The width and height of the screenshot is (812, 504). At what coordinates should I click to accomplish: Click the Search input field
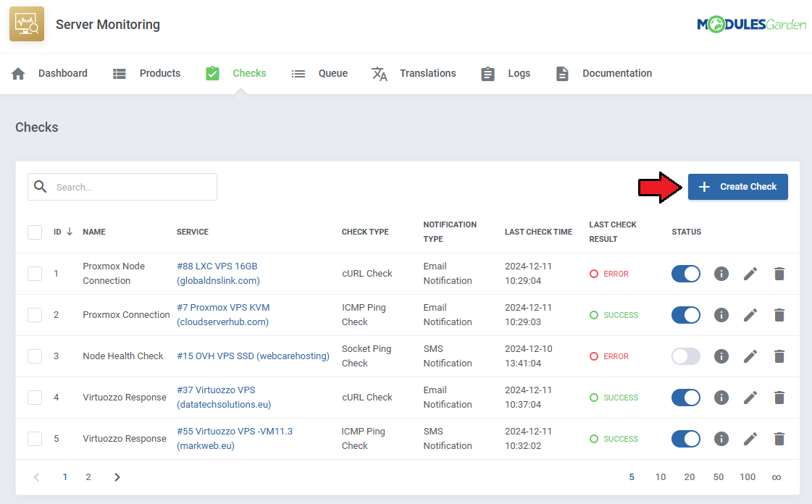tap(122, 187)
